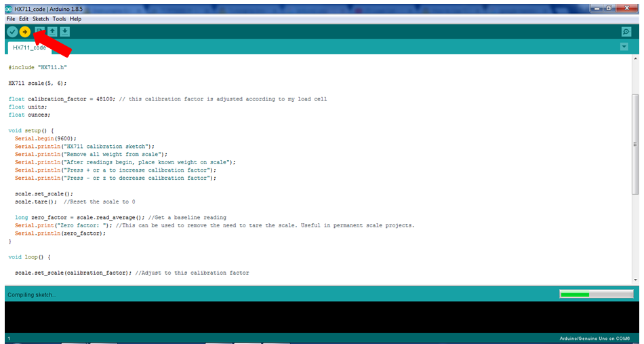Viewport: 644px width, 344px height.
Task: Open a sketch with the up-arrow icon
Action: point(52,31)
